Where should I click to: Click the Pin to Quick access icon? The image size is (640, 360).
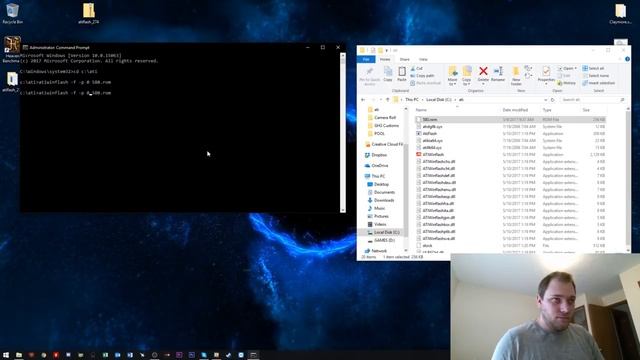click(369, 76)
